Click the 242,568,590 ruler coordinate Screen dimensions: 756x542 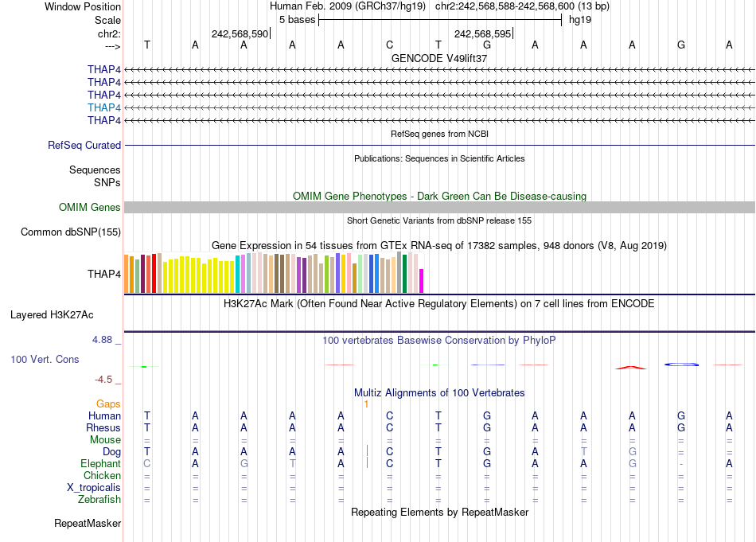coord(240,33)
